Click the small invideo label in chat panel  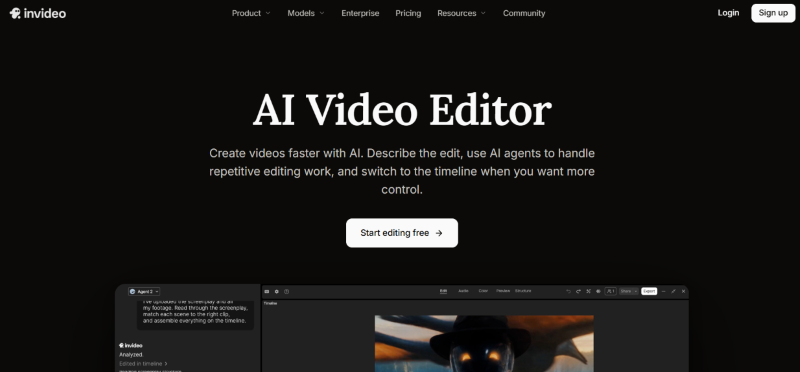click(131, 345)
